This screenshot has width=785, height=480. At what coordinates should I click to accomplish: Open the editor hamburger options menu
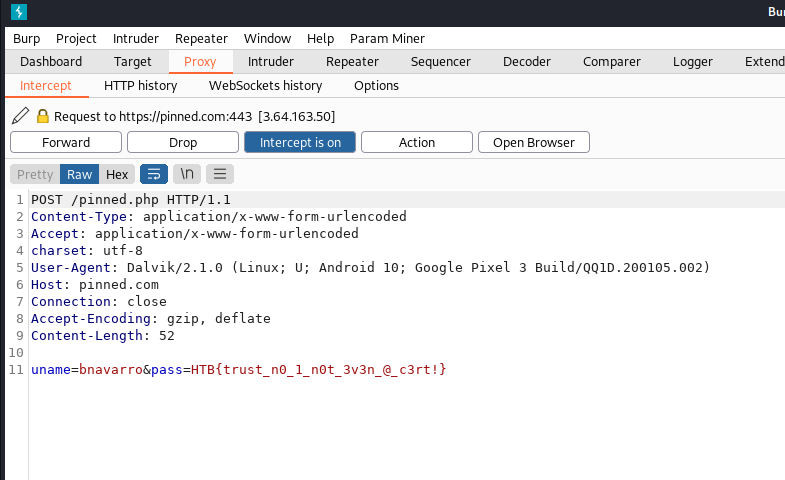coord(220,174)
